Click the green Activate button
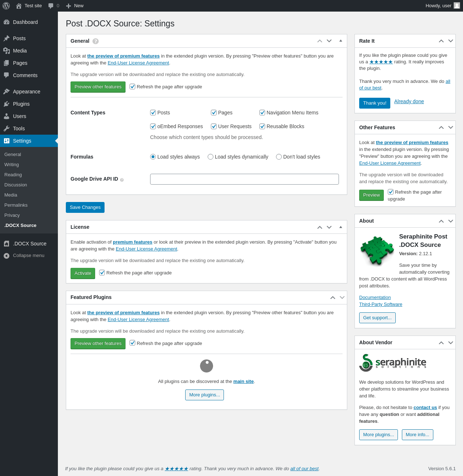The width and height of the screenshot is (463, 476). point(83,273)
